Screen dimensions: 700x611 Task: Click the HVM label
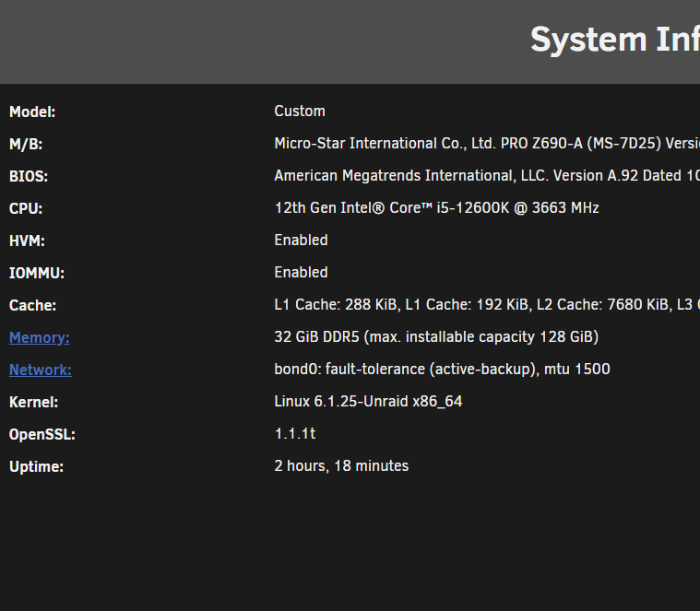pyautogui.click(x=27, y=241)
